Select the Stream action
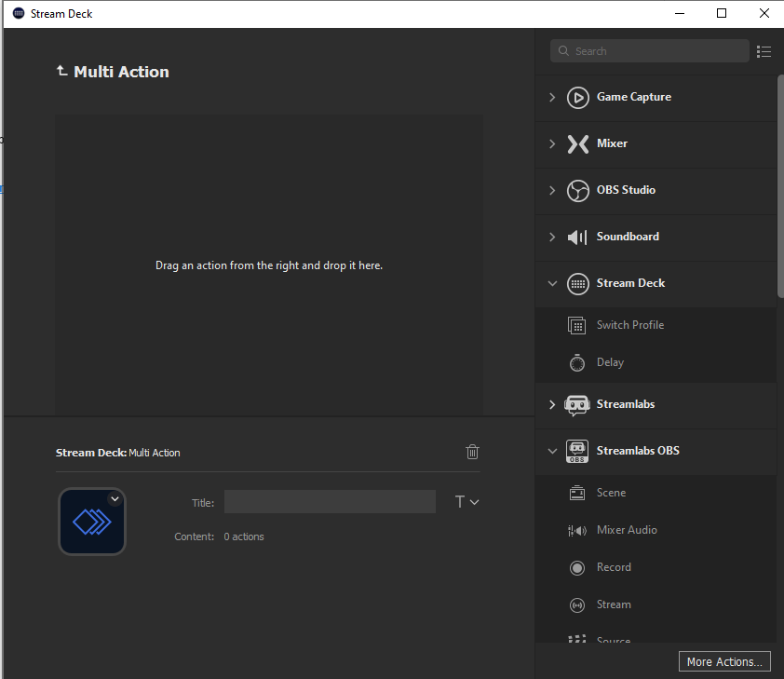This screenshot has width=784, height=679. 613,604
